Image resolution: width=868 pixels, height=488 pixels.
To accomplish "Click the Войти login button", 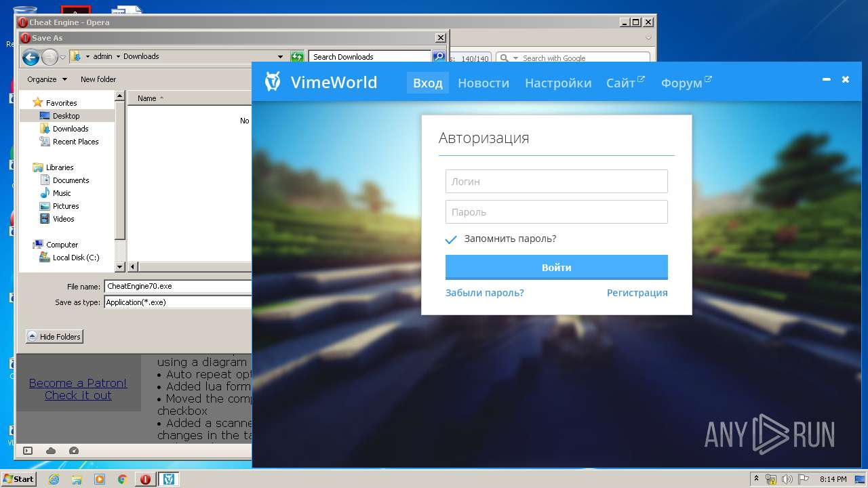I will click(557, 267).
